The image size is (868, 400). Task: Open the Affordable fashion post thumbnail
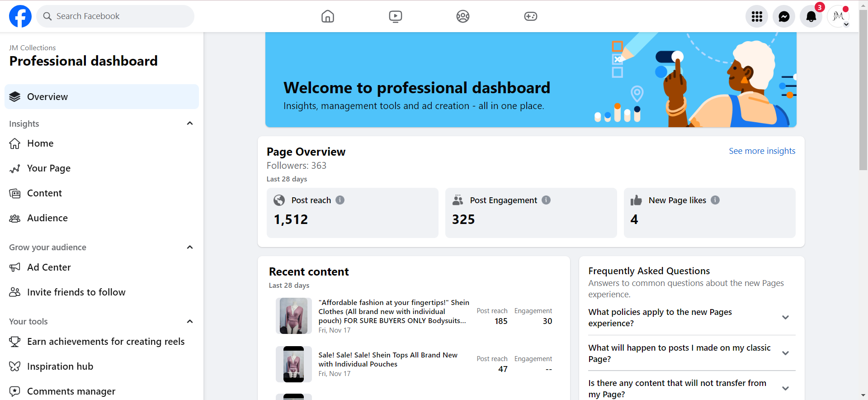coord(294,316)
